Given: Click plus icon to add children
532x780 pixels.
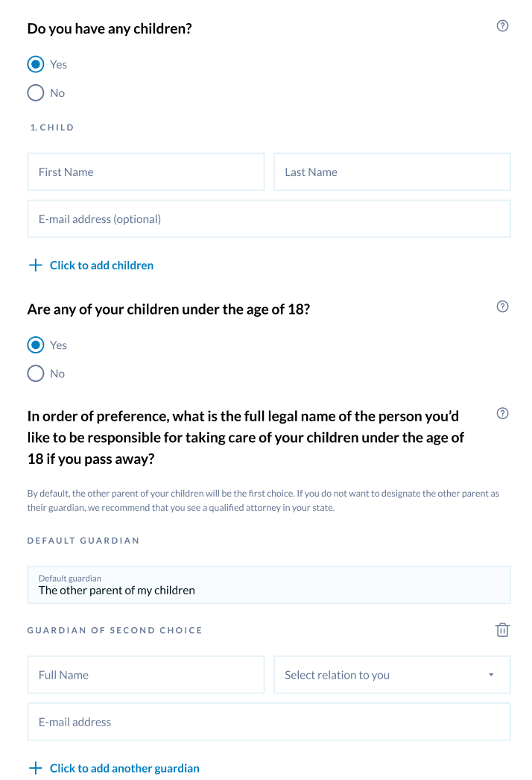Looking at the screenshot, I should point(35,265).
